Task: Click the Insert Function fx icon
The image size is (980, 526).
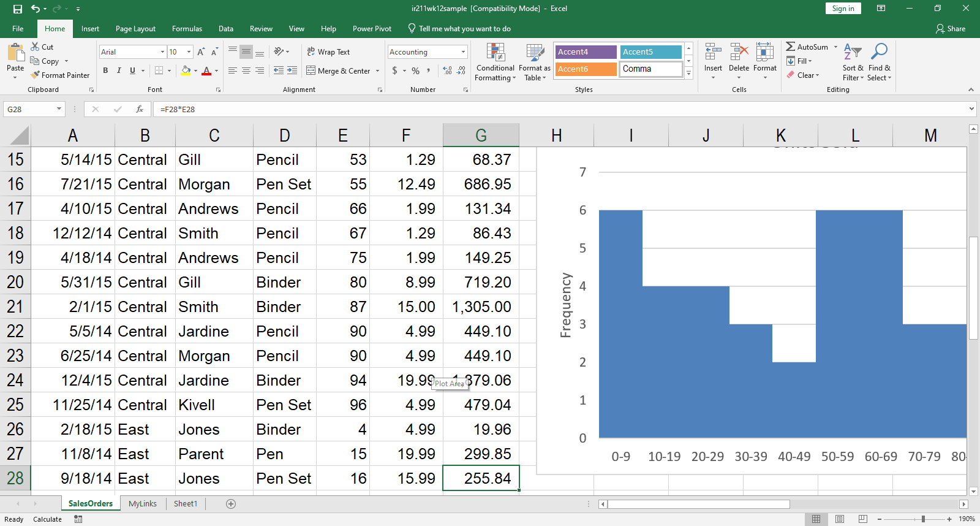Action: [x=140, y=109]
